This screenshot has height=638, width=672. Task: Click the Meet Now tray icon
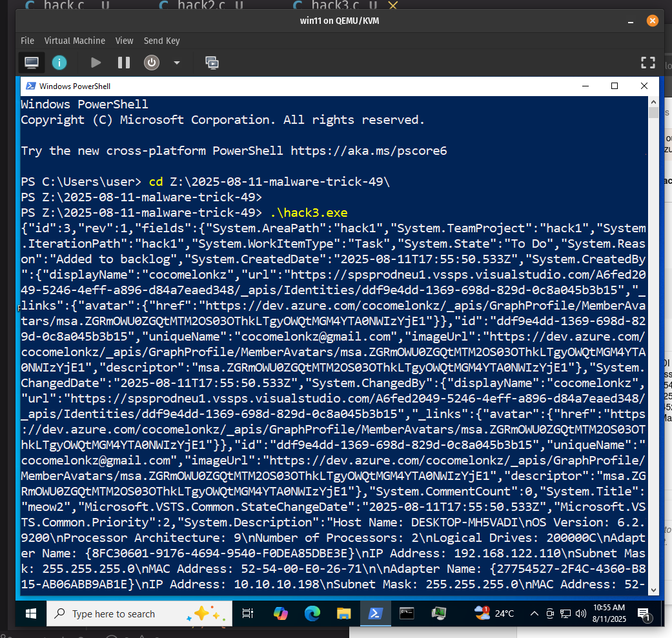[550, 614]
